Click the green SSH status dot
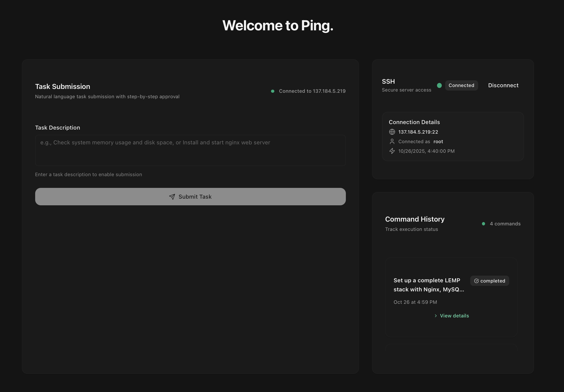The image size is (564, 392). click(439, 85)
